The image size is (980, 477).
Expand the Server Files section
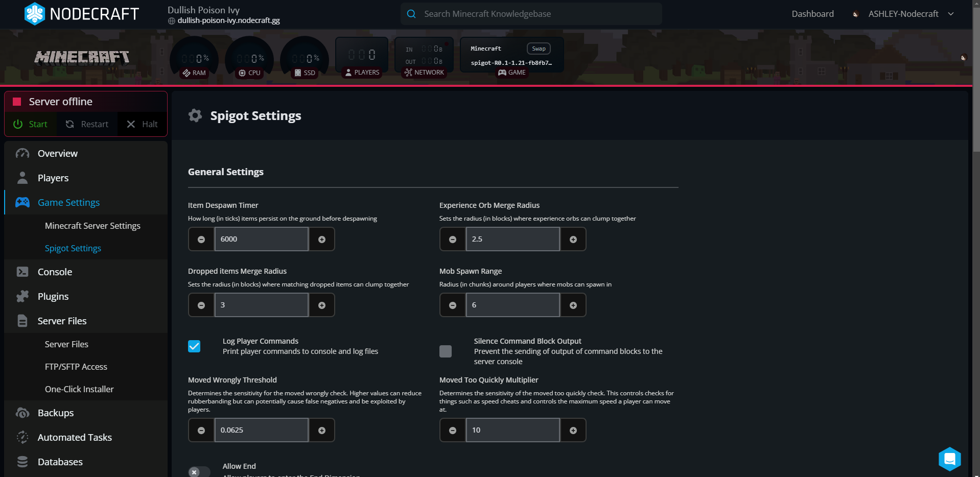pyautogui.click(x=86, y=321)
